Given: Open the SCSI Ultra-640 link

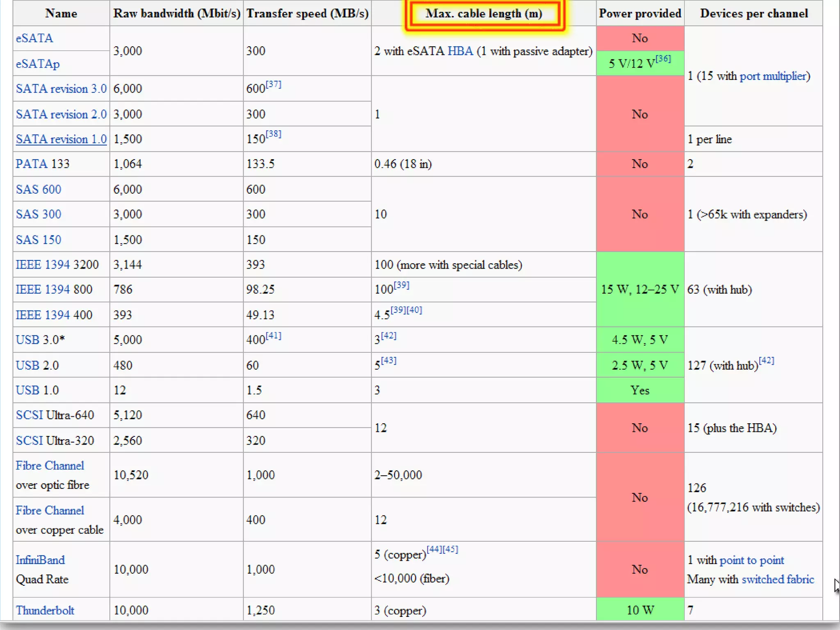Looking at the screenshot, I should pos(30,415).
